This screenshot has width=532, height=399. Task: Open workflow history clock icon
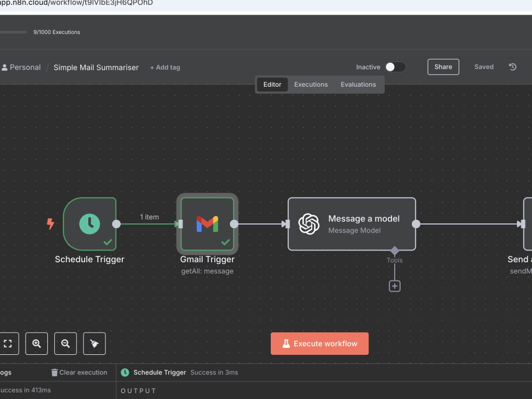(513, 67)
